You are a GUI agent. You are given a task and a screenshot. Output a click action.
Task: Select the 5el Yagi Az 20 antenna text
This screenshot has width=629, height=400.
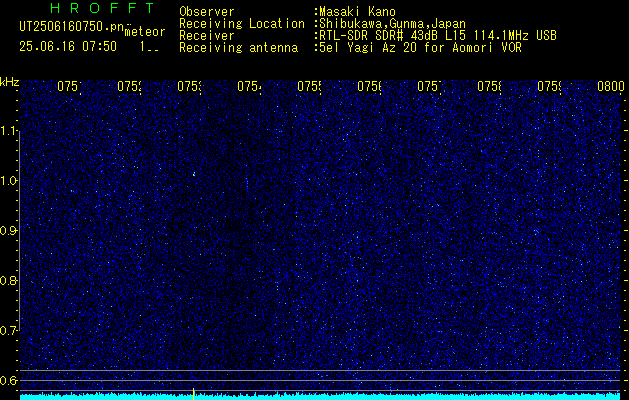pyautogui.click(x=418, y=48)
